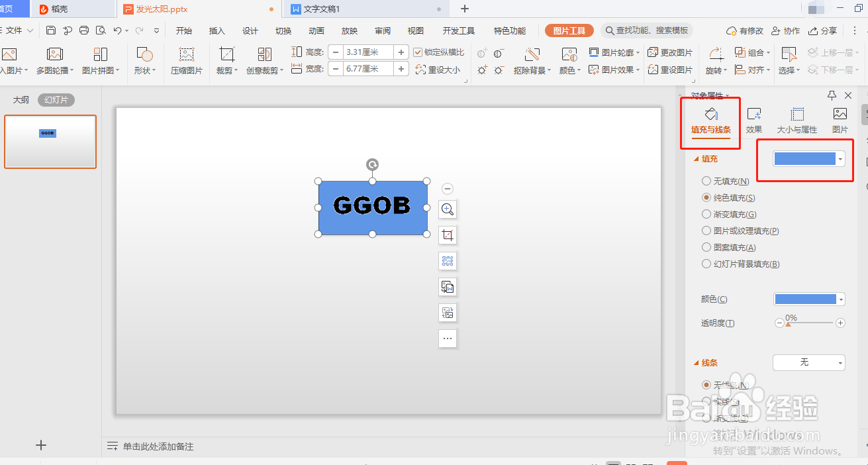The width and height of the screenshot is (868, 465).
Task: Click the transparency slider track
Action: 809,323
